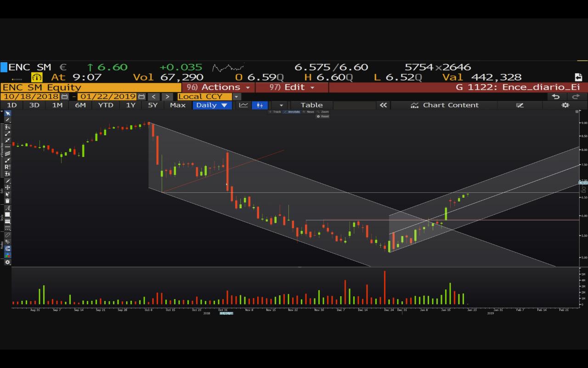Select the Max time range

pyautogui.click(x=178, y=105)
